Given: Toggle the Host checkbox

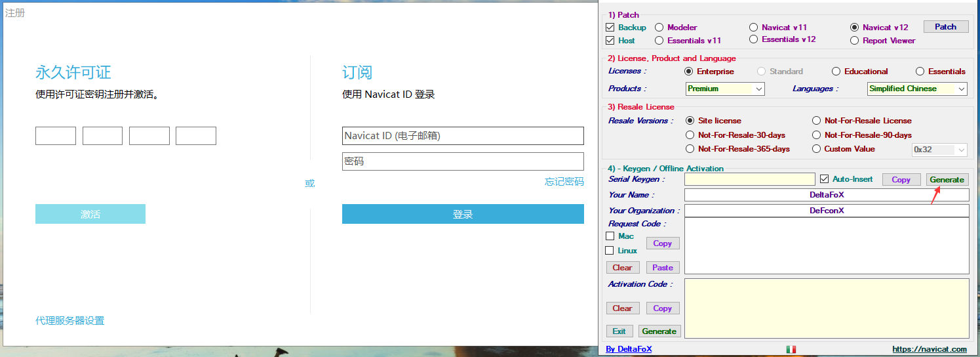Looking at the screenshot, I should [610, 41].
